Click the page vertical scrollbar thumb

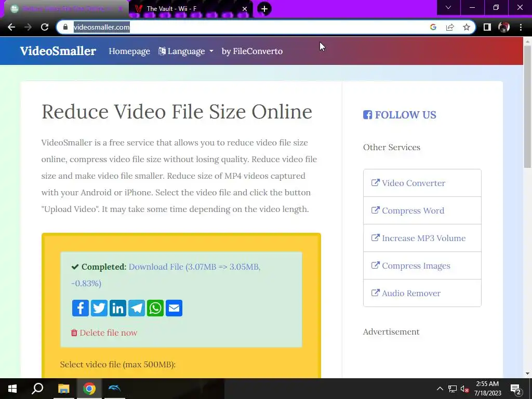tap(527, 106)
